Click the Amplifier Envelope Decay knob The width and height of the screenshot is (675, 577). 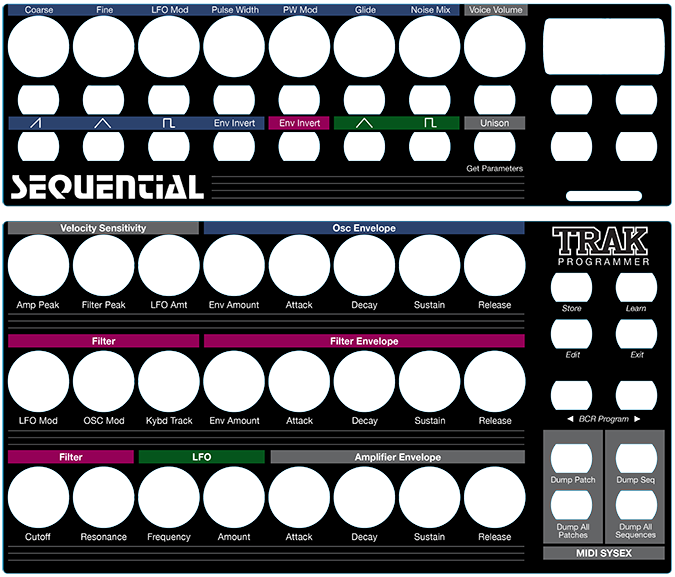(x=364, y=497)
